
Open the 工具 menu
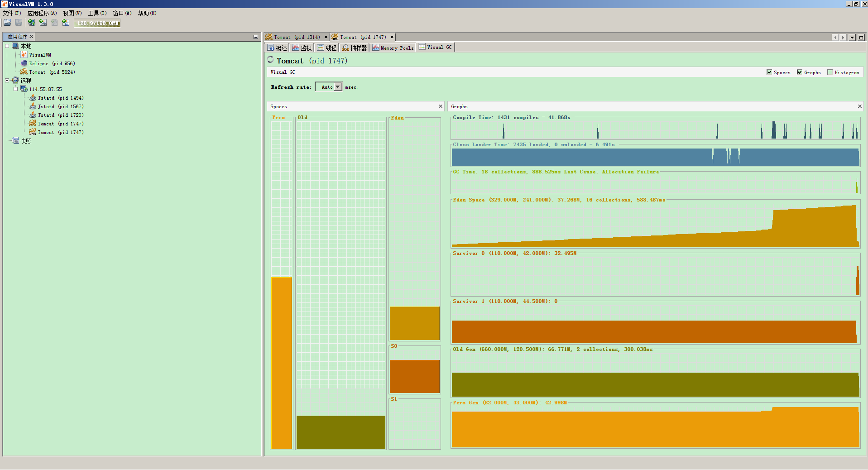tap(97, 13)
